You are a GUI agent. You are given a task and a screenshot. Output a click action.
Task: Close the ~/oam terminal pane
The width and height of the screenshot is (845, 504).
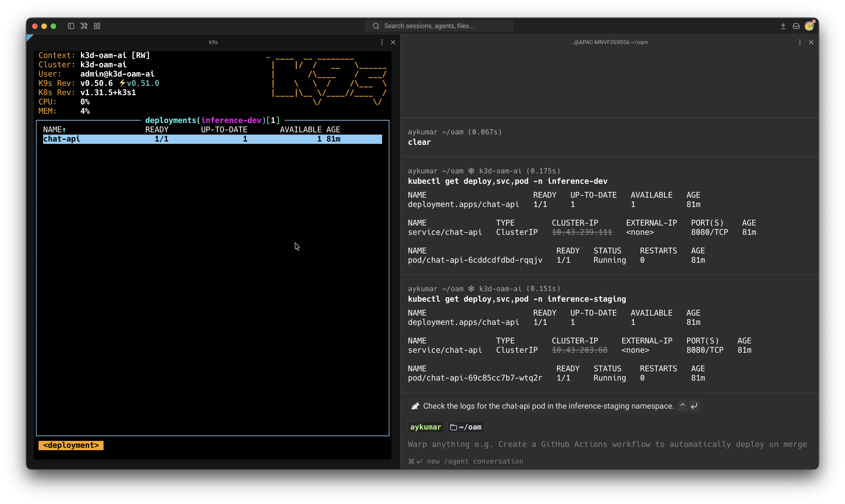click(811, 42)
